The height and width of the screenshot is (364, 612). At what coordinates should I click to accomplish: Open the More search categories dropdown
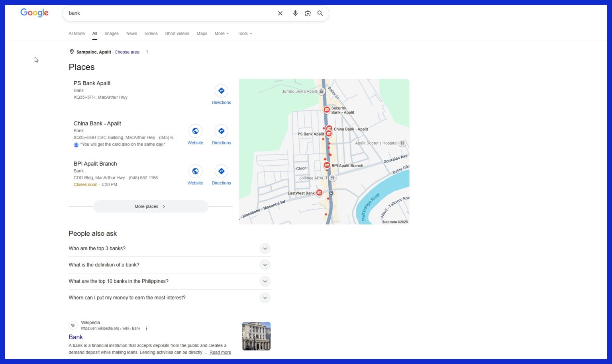[221, 33]
